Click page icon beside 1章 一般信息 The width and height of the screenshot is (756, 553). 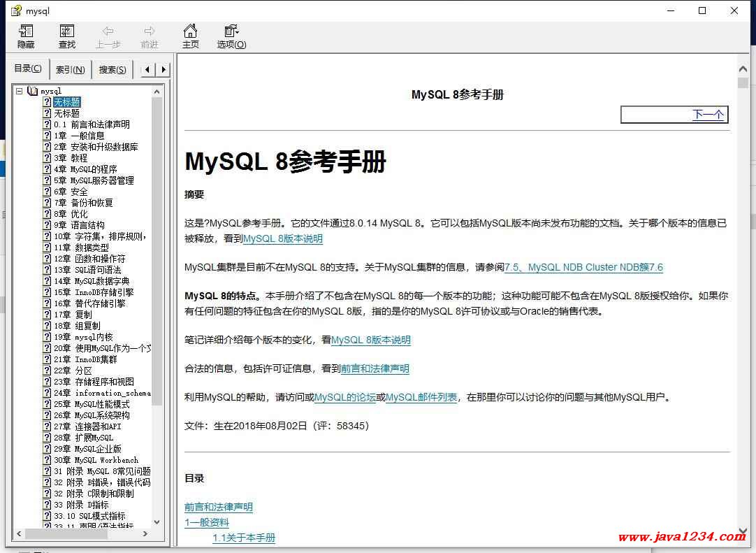pos(47,136)
